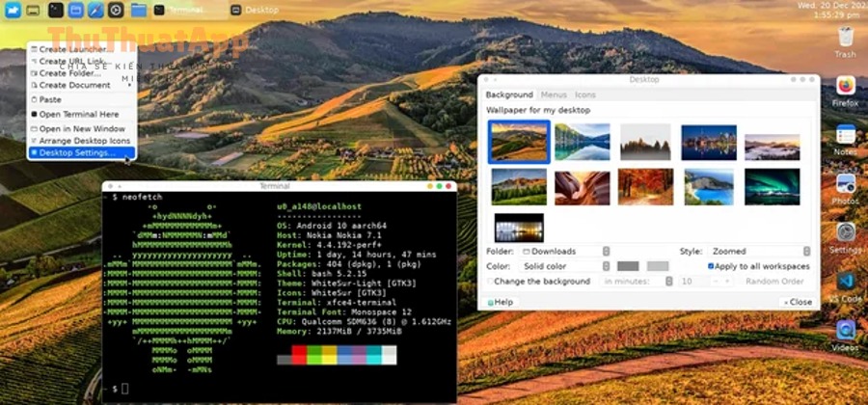Select the aurora borealis wallpaper thumbnail

pyautogui.click(x=773, y=186)
